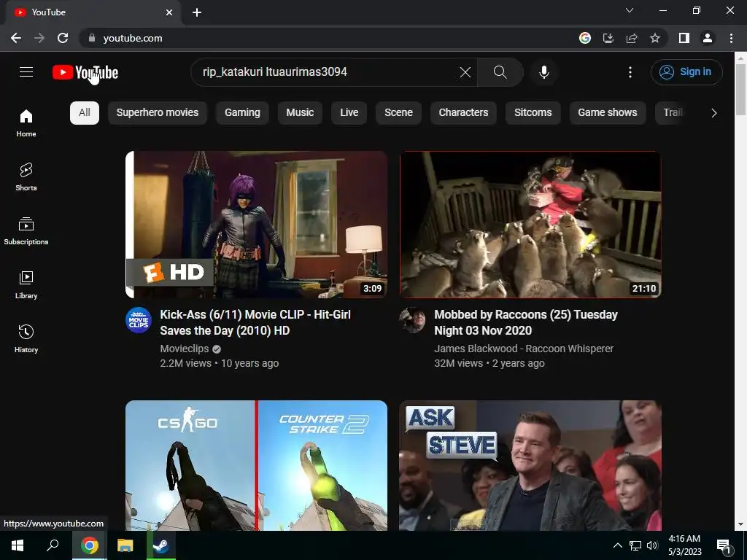Open James Blackwood - Raccoon Whisperer channel
This screenshot has height=560, width=747.
click(524, 349)
